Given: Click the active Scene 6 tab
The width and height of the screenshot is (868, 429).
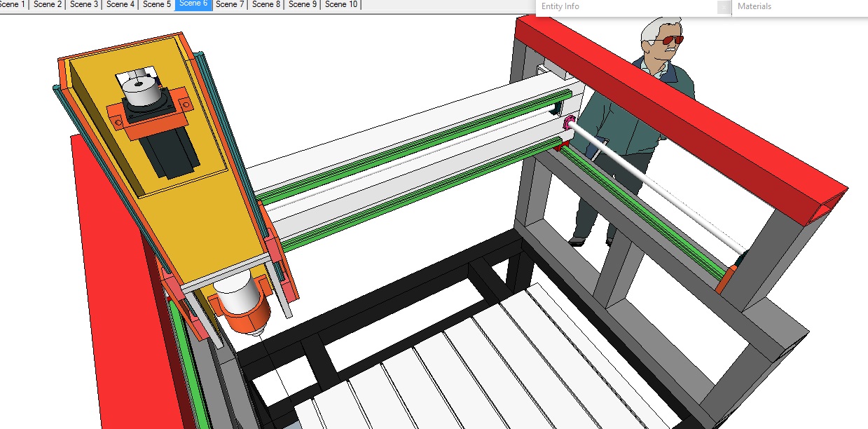Looking at the screenshot, I should [x=193, y=4].
